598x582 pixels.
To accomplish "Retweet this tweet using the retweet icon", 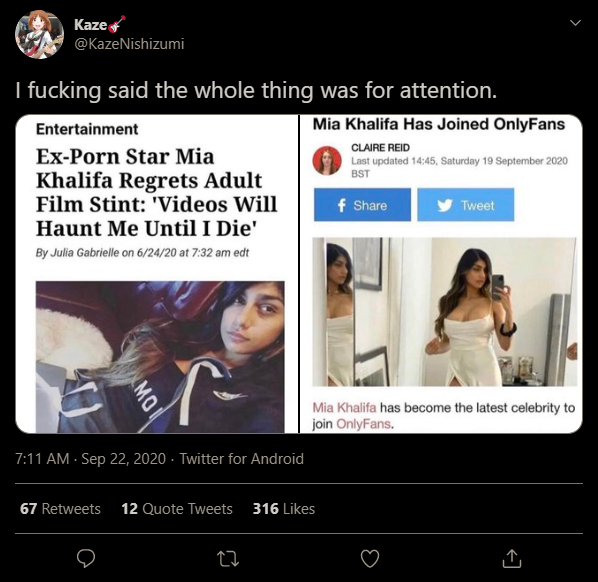I will [228, 559].
